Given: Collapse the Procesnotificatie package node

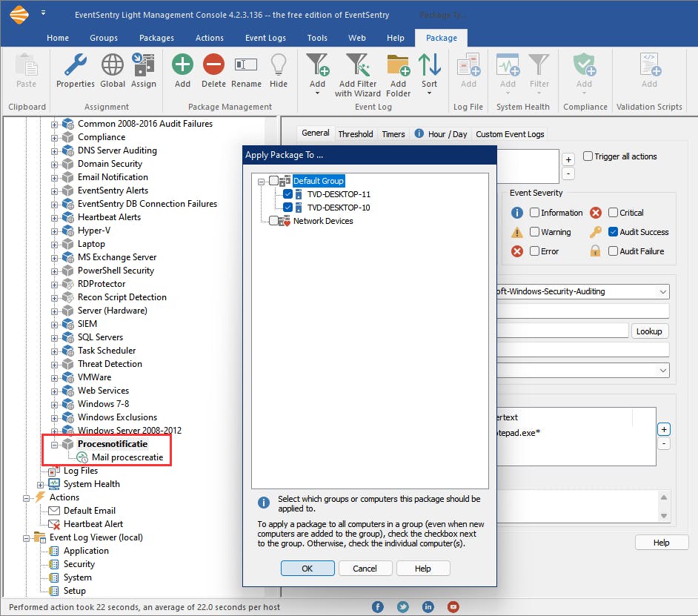Looking at the screenshot, I should (x=54, y=445).
